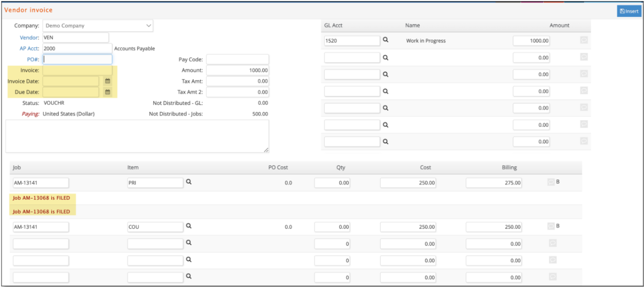This screenshot has height=287, width=644.
Task: Open comment icon beside the 275.00 billing
Action: click(551, 182)
